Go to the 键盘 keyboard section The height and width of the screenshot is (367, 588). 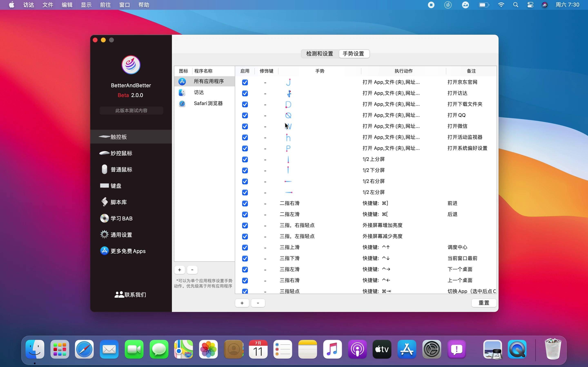[x=116, y=186]
